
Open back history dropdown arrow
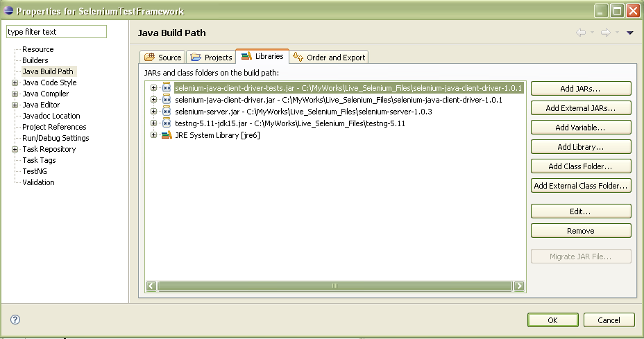tap(592, 33)
